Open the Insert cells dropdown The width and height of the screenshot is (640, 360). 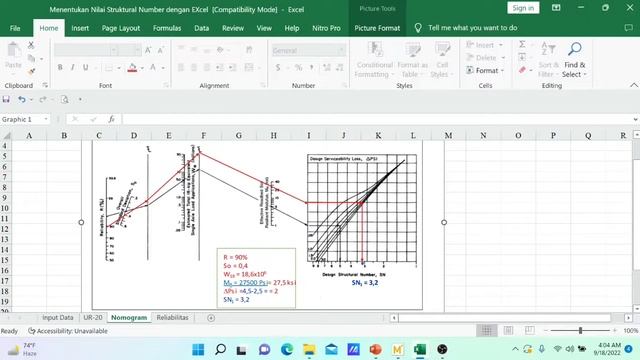pyautogui.click(x=484, y=45)
